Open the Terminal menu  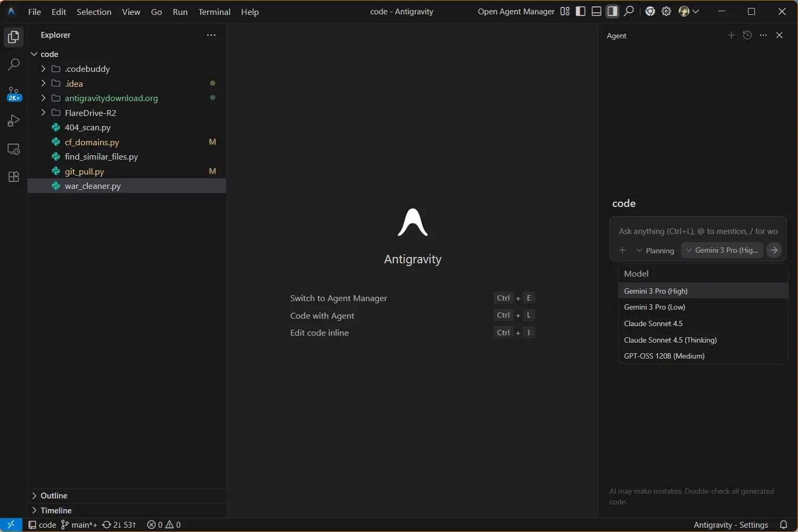pyautogui.click(x=215, y=12)
